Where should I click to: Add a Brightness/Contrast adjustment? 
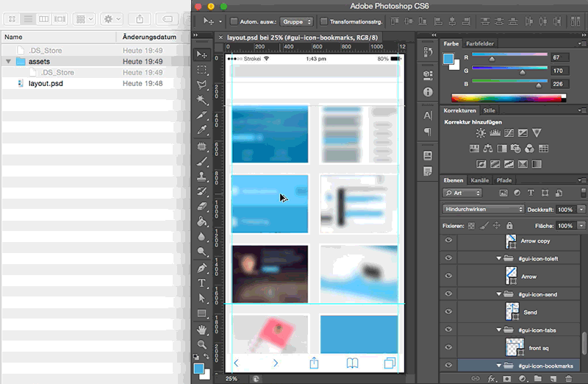(x=481, y=133)
